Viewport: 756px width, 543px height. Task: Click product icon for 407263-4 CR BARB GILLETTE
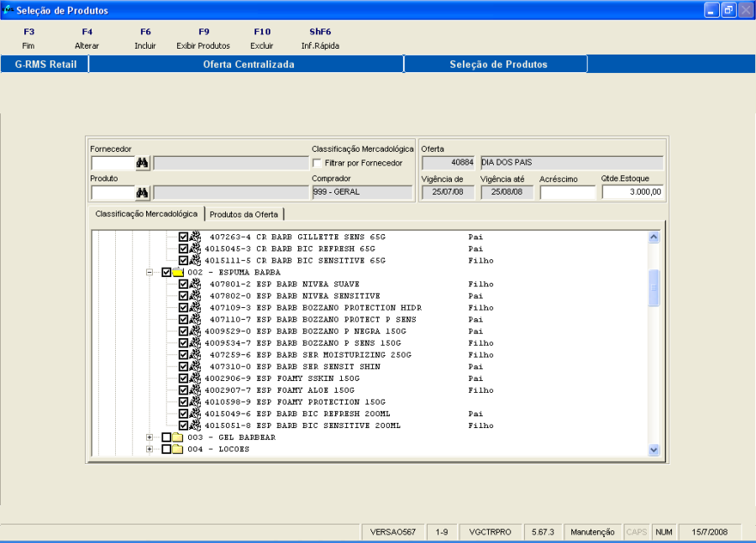click(x=195, y=237)
